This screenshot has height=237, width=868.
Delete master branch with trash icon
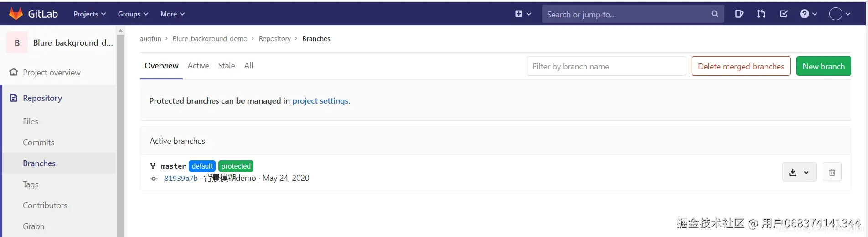click(832, 172)
